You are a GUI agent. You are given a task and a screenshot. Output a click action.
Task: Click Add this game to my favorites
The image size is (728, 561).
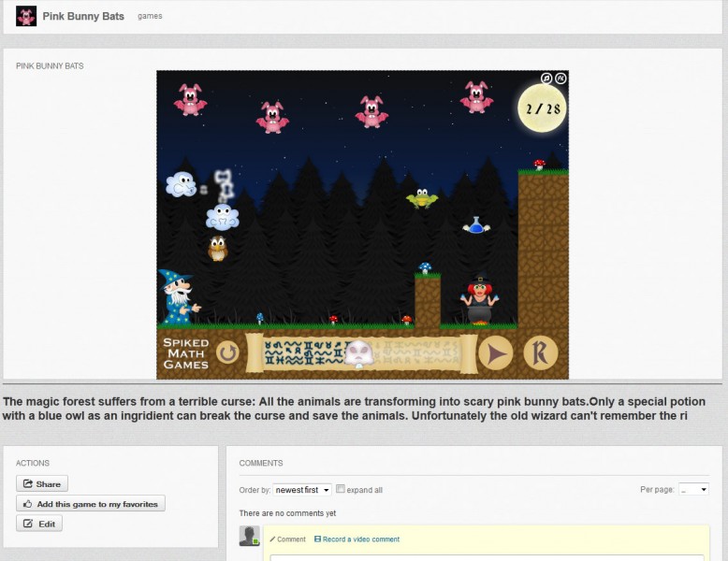(x=91, y=503)
